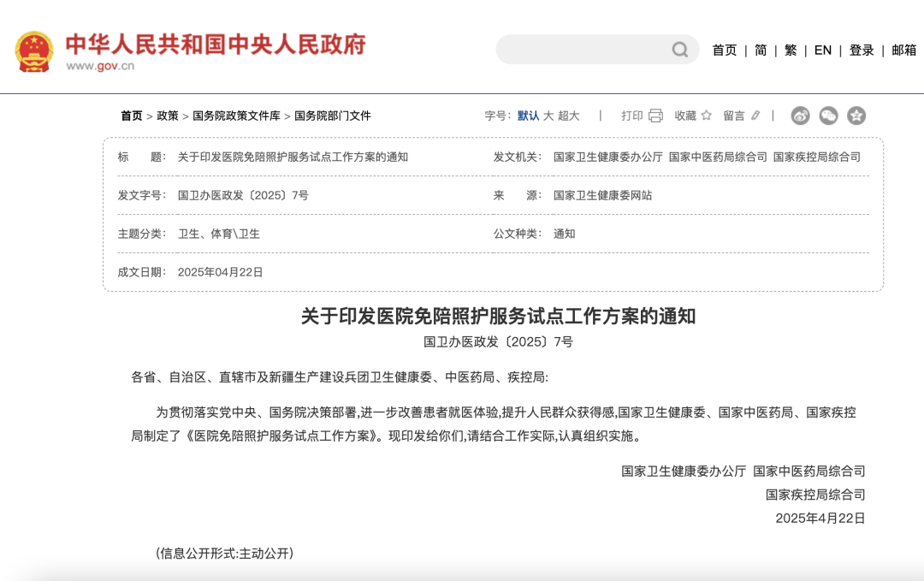Open 政策 breadcrumb link
Image resolution: width=924 pixels, height=581 pixels.
point(168,116)
